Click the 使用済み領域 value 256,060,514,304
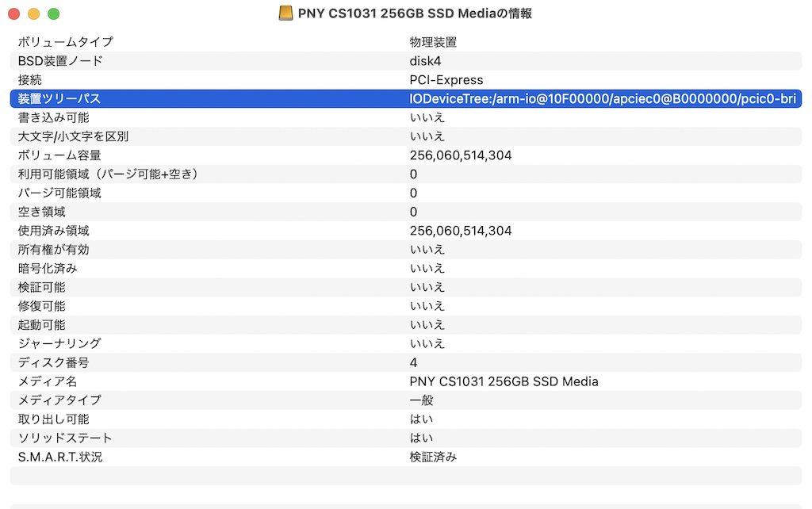Image resolution: width=812 pixels, height=509 pixels. pyautogui.click(x=461, y=231)
